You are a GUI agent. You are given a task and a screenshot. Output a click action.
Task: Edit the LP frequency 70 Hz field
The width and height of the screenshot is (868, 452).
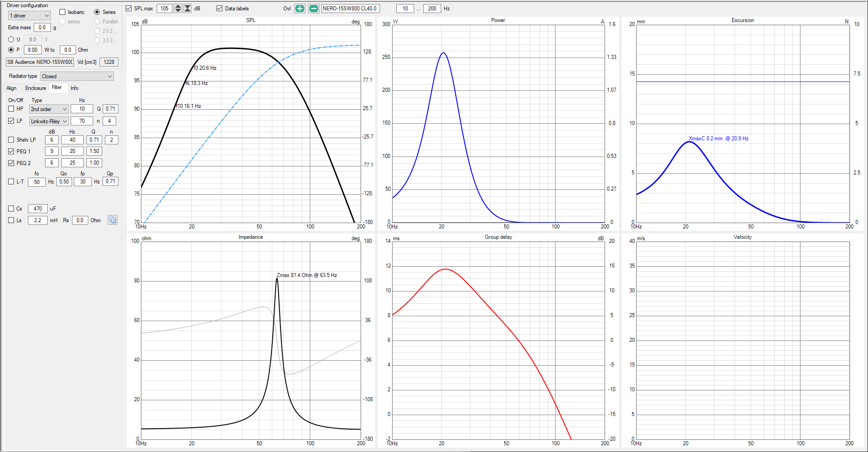pyautogui.click(x=82, y=121)
